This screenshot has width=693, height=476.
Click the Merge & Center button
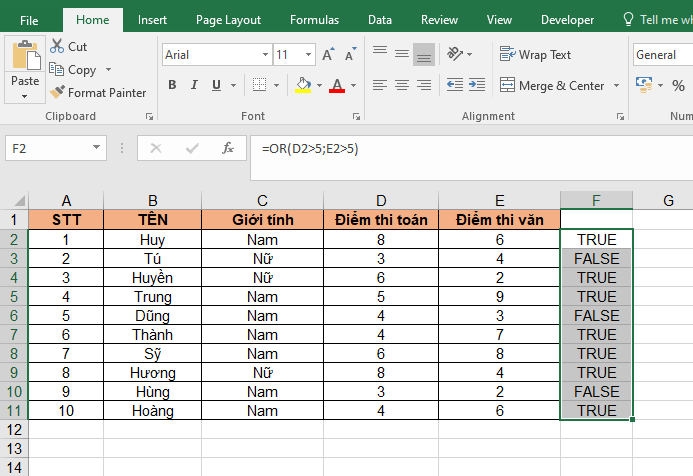(553, 86)
